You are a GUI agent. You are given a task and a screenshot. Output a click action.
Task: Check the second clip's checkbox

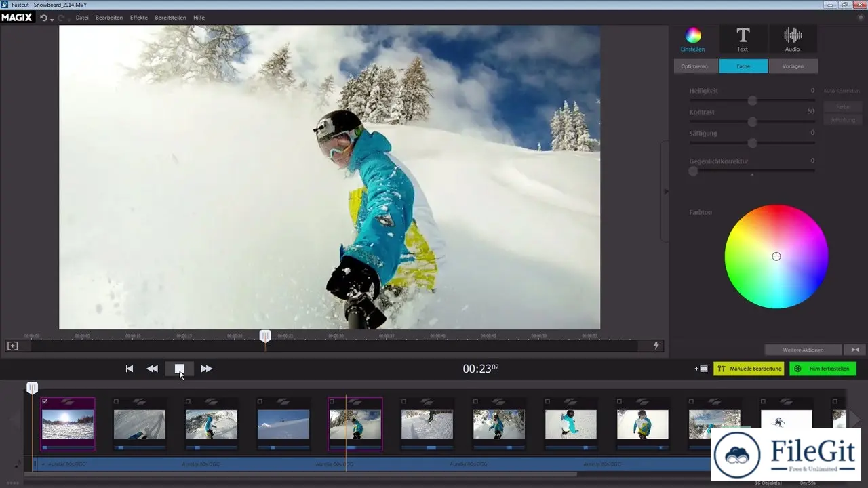pos(116,401)
